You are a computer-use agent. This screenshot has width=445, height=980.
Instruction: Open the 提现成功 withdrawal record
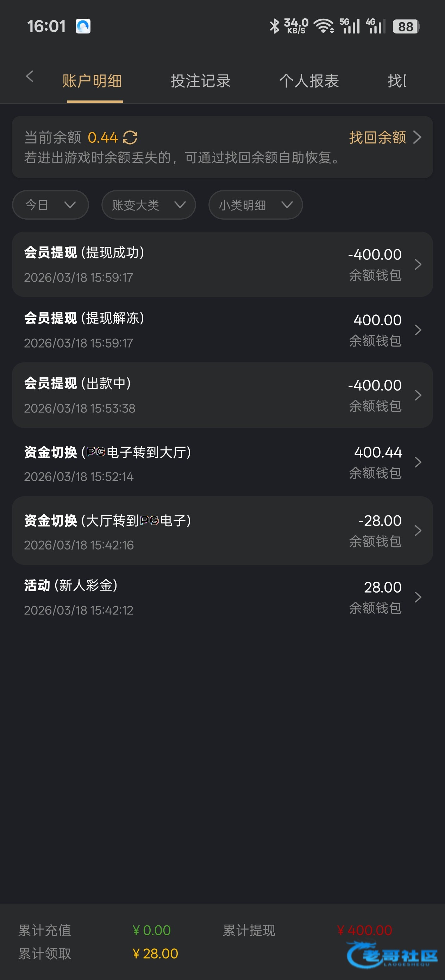pyautogui.click(x=222, y=264)
